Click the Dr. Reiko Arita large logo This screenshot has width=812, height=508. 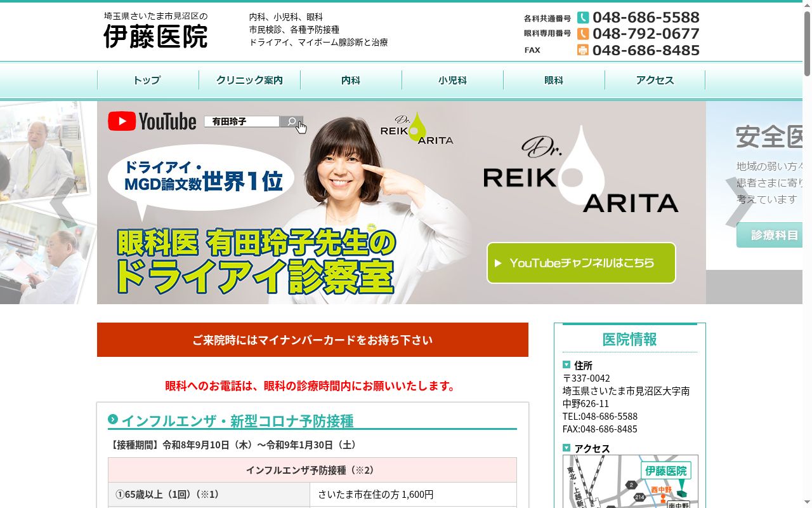(580, 170)
